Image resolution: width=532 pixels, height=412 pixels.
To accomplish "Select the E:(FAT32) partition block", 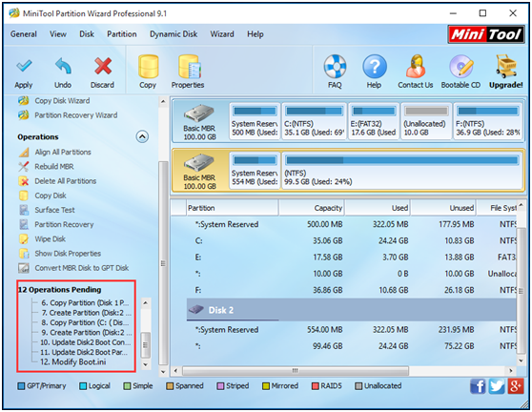I will tap(374, 121).
